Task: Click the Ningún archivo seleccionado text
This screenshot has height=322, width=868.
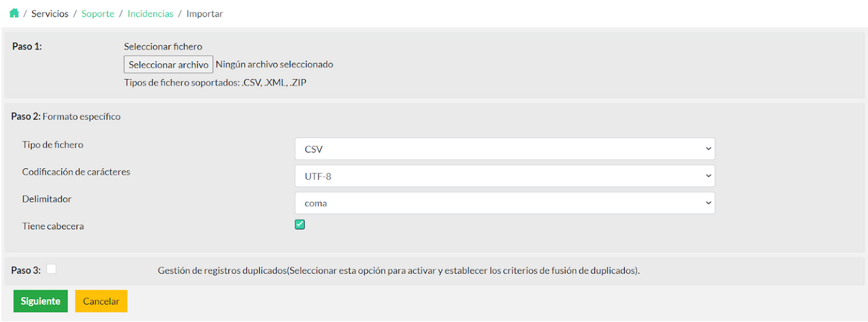Action: (274, 65)
